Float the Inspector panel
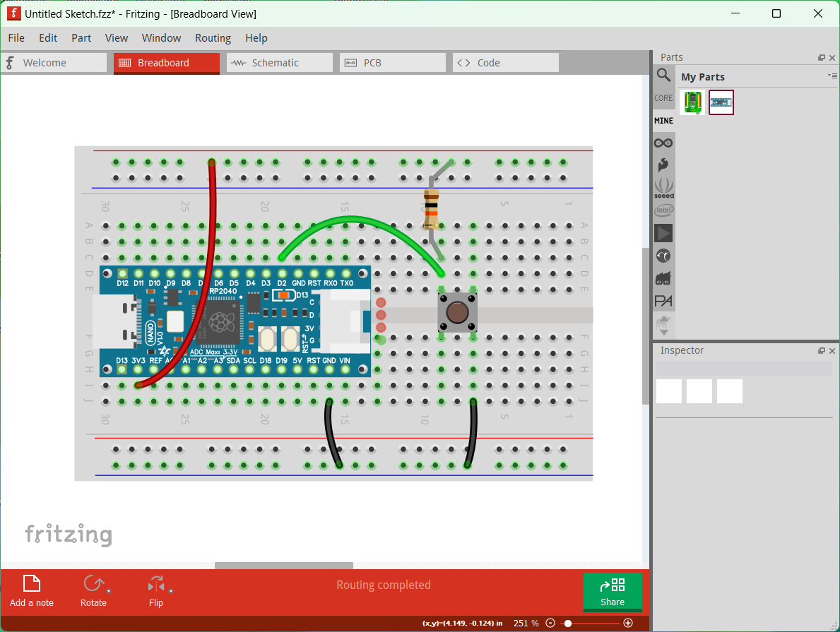The height and width of the screenshot is (632, 840). pos(821,351)
